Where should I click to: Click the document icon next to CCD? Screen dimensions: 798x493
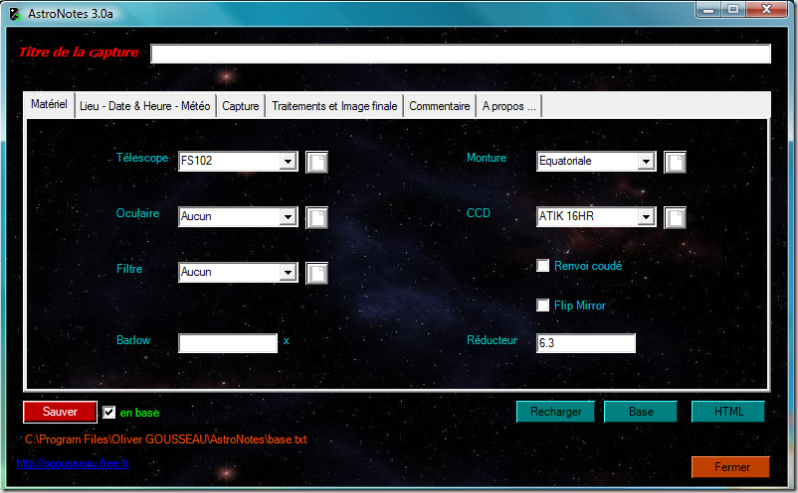tap(674, 217)
